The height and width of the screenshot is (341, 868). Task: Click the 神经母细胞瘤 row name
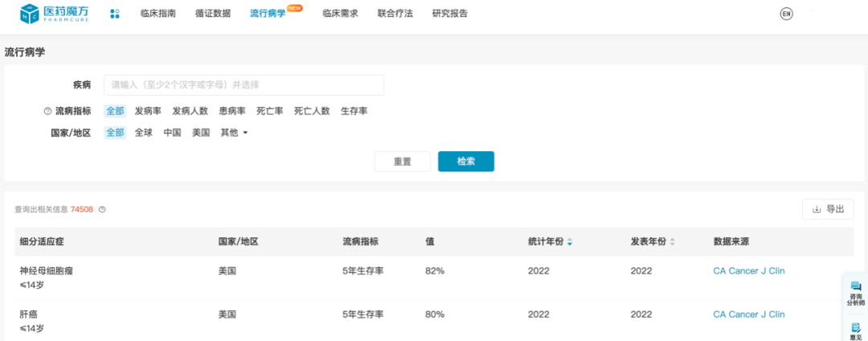tap(47, 271)
